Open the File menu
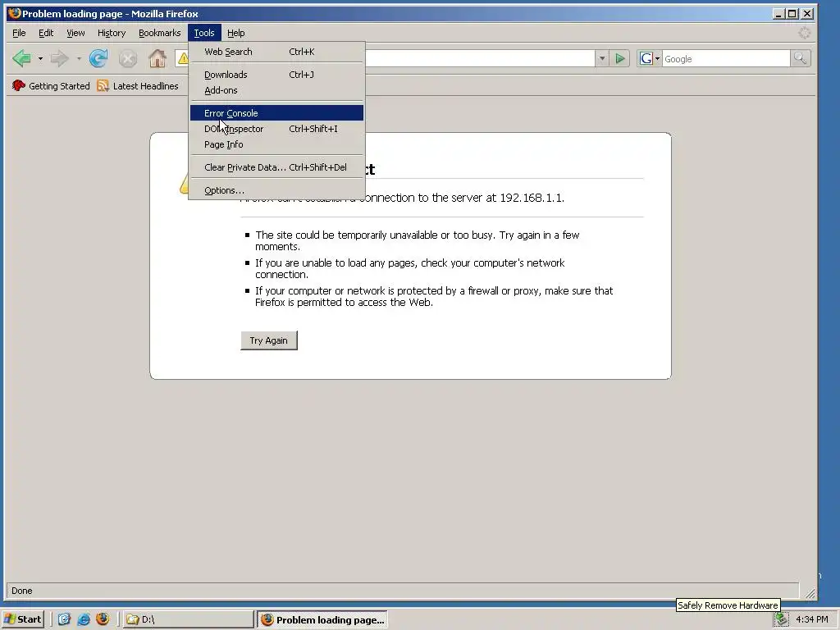 (19, 33)
